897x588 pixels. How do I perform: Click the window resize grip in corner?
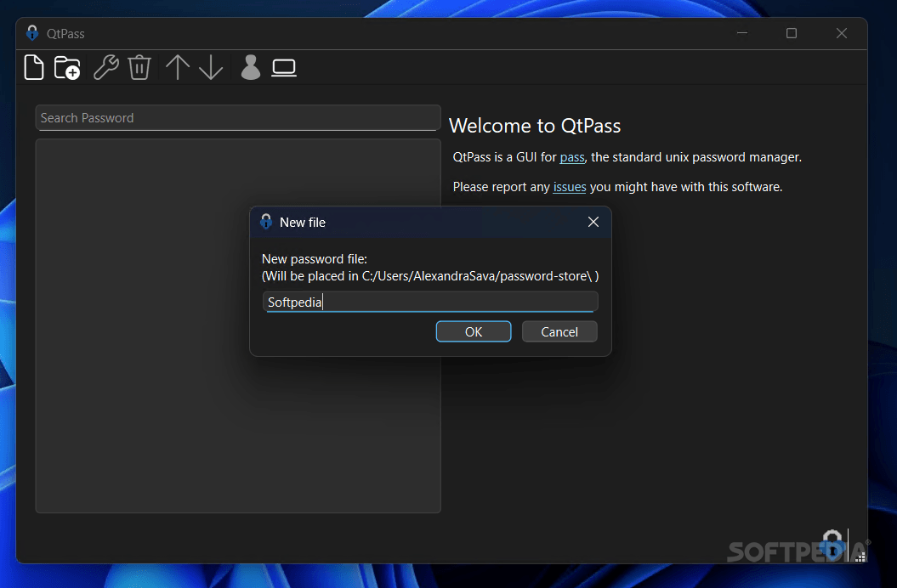point(860,557)
